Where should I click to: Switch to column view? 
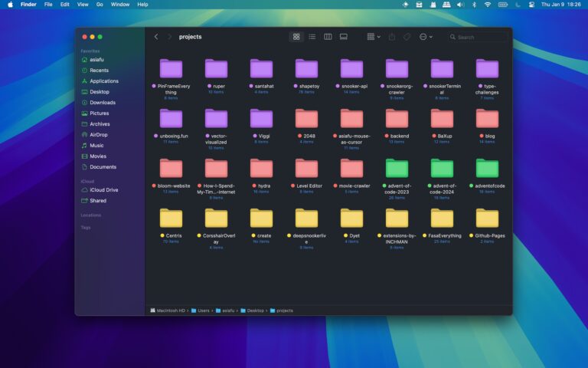[x=328, y=37]
